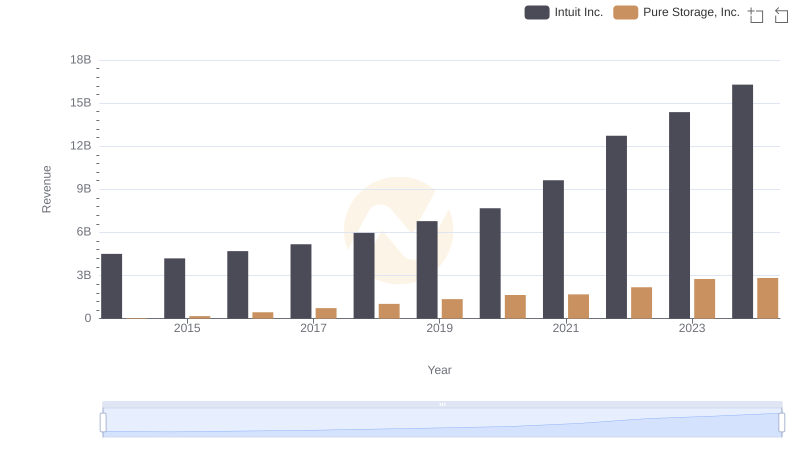
Task: Click the Intuit bar for 2021
Action: click(554, 249)
